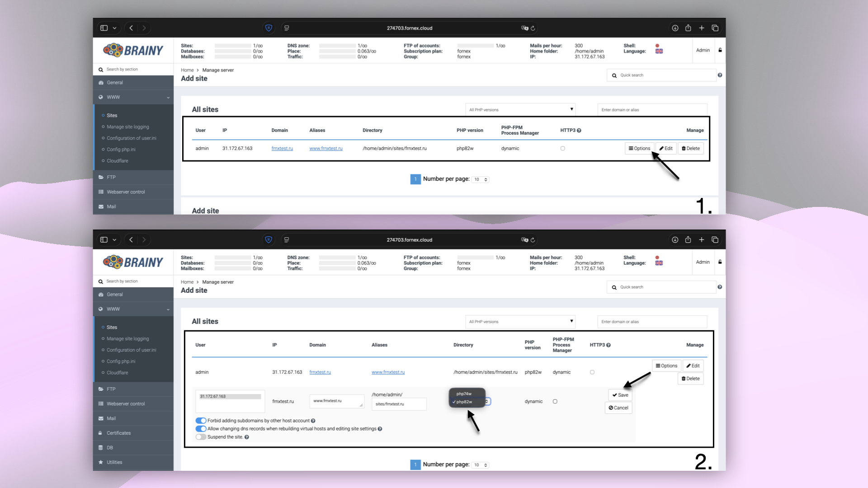Save the edited site settings
This screenshot has width=868, height=488.
[620, 395]
